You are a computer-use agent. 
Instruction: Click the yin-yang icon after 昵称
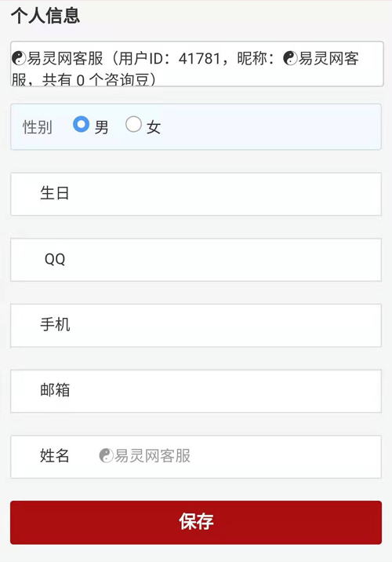(x=290, y=58)
